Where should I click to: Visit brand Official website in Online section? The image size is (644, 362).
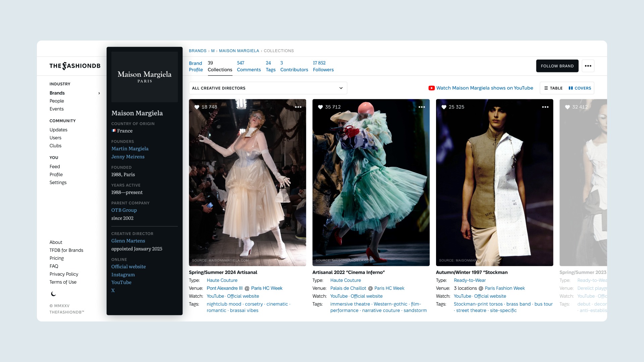(x=128, y=266)
